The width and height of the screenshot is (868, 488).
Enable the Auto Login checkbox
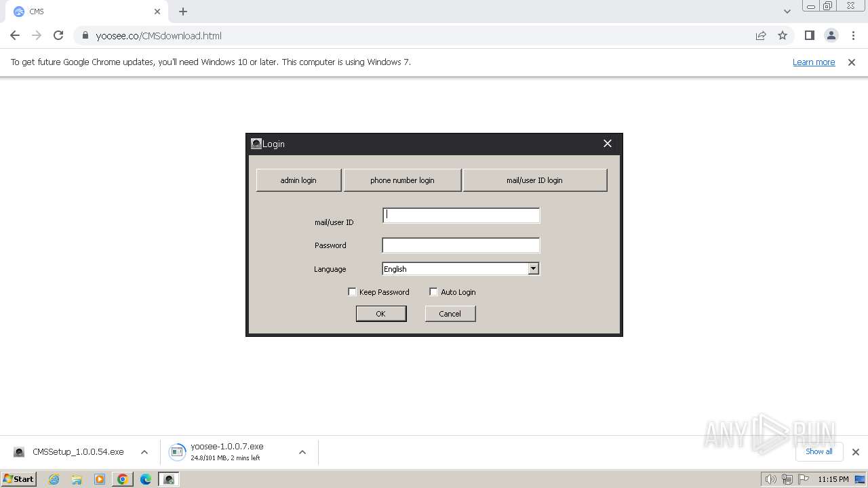click(x=433, y=292)
